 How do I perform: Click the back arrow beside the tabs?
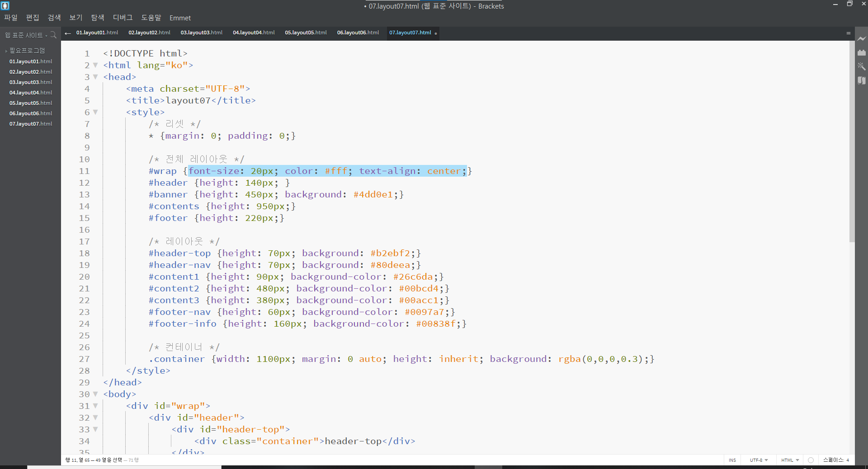click(x=68, y=33)
